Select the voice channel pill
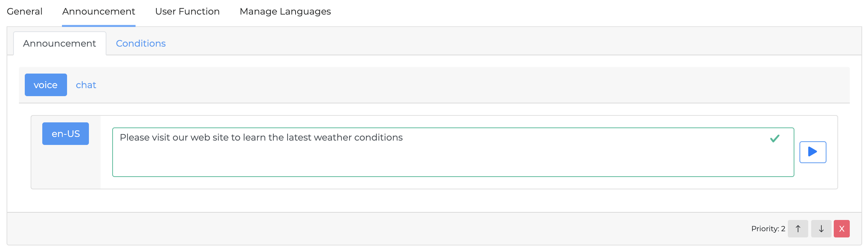The height and width of the screenshot is (252, 868). tap(46, 85)
